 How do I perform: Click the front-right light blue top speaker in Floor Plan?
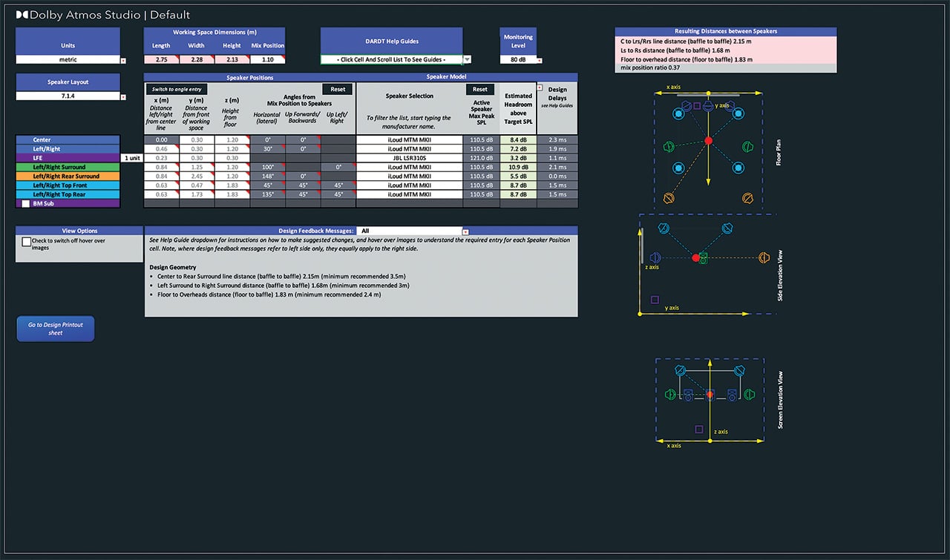[738, 113]
